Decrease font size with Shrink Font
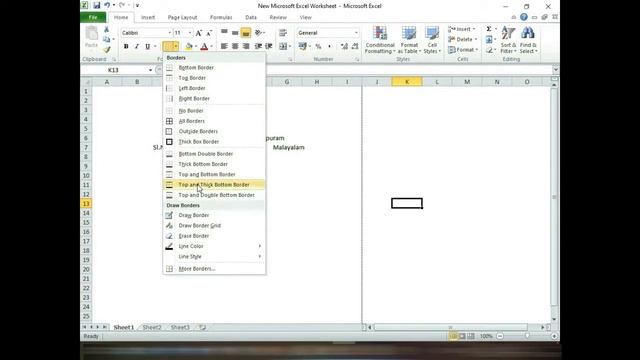This screenshot has height=360, width=640. click(x=209, y=33)
